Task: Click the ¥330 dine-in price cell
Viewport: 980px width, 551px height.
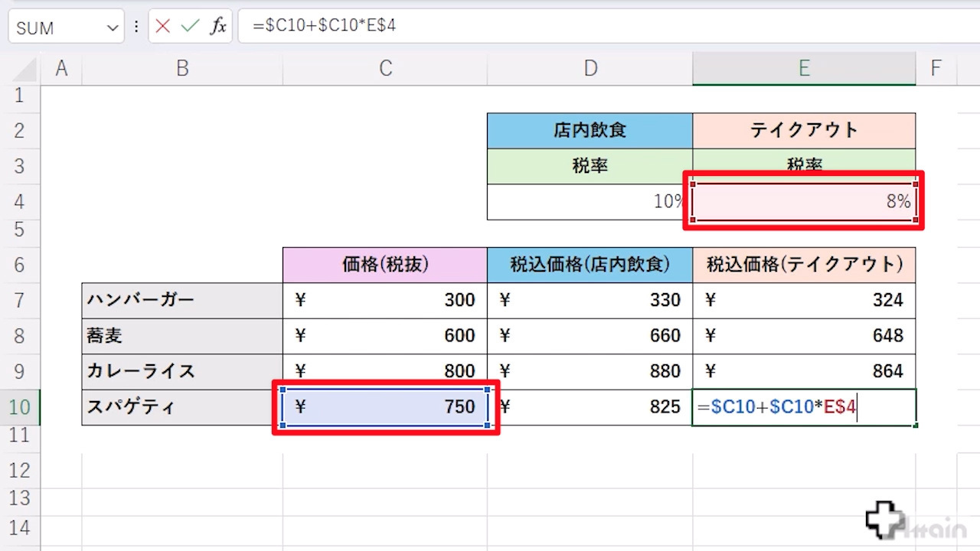Action: click(590, 300)
